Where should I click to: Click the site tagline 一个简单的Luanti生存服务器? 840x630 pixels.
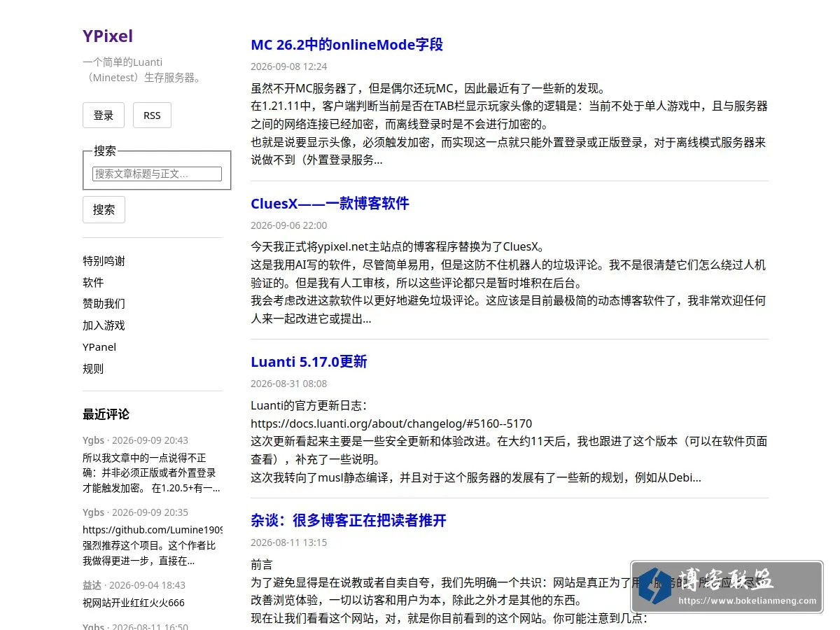143,70
